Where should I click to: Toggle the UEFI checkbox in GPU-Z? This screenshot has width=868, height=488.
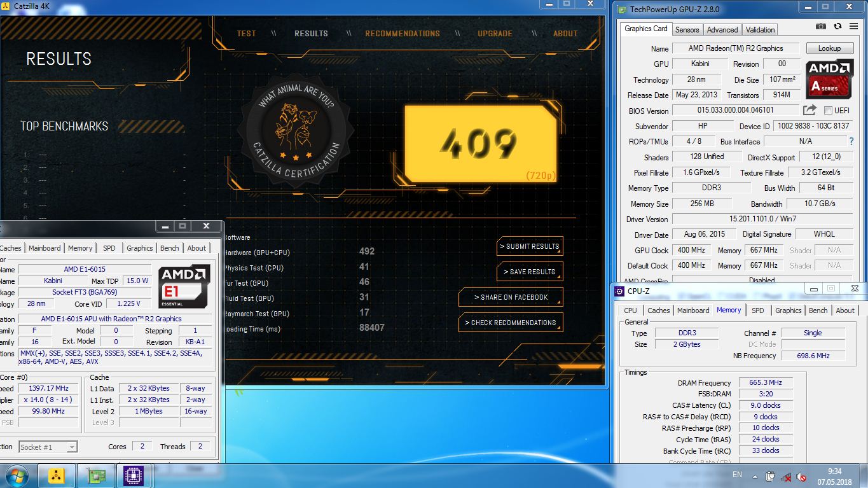click(828, 111)
